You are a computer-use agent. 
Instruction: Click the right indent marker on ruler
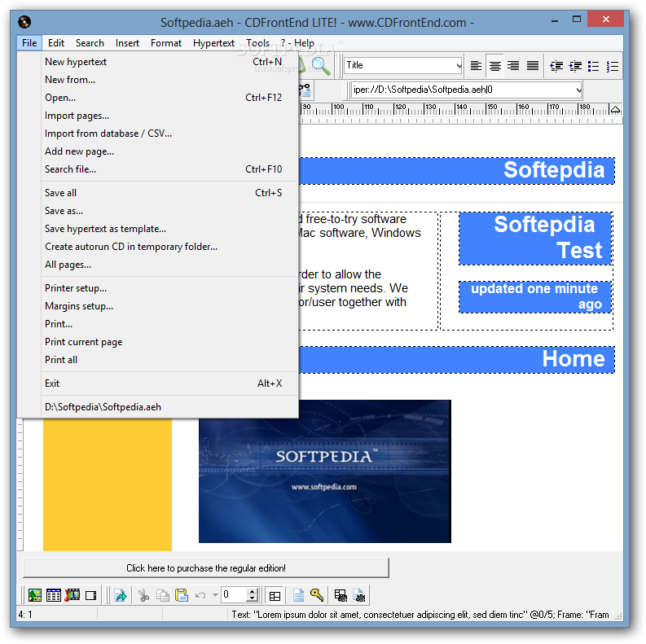click(x=615, y=110)
